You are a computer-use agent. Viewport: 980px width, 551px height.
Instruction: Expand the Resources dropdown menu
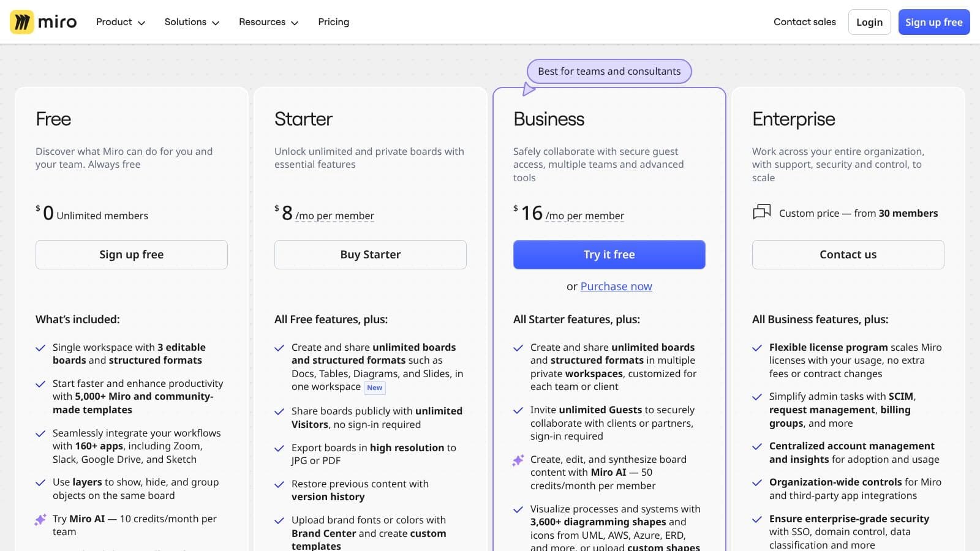tap(268, 22)
